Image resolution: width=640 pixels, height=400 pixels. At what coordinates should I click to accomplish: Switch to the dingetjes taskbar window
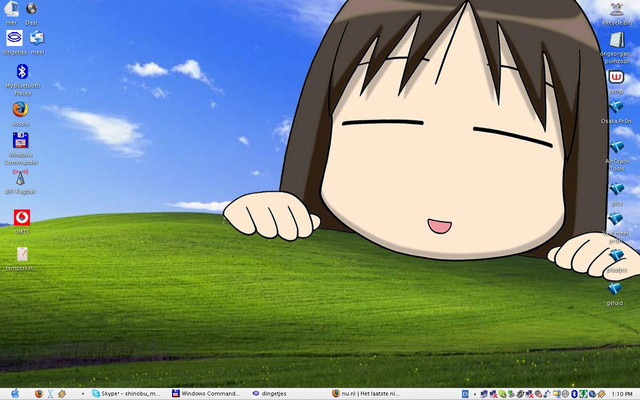point(269,393)
